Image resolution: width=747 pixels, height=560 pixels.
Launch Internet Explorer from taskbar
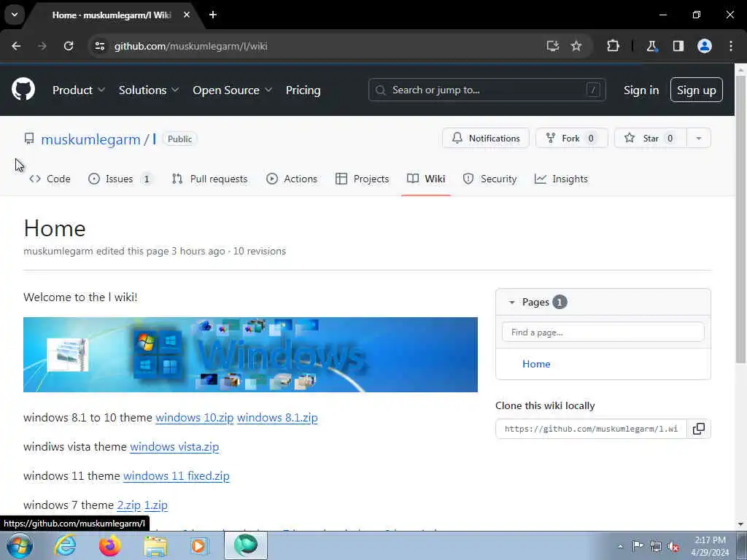[65, 545]
